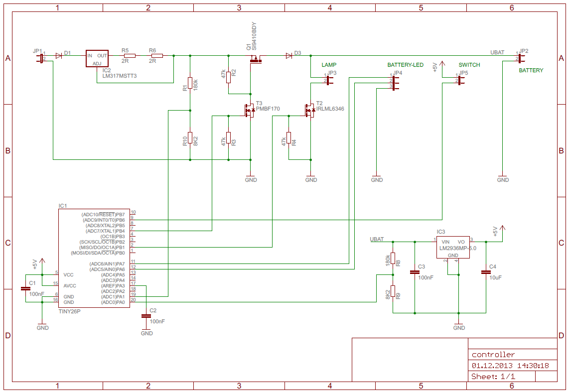Click the TINY26P microcontroller IC1 body
The width and height of the screenshot is (568, 392).
pos(94,258)
